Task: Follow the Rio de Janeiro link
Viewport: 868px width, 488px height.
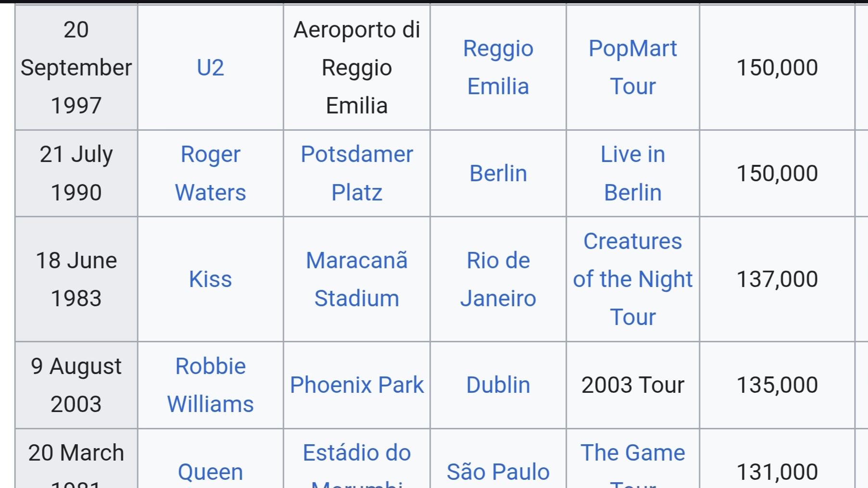Action: 498,279
